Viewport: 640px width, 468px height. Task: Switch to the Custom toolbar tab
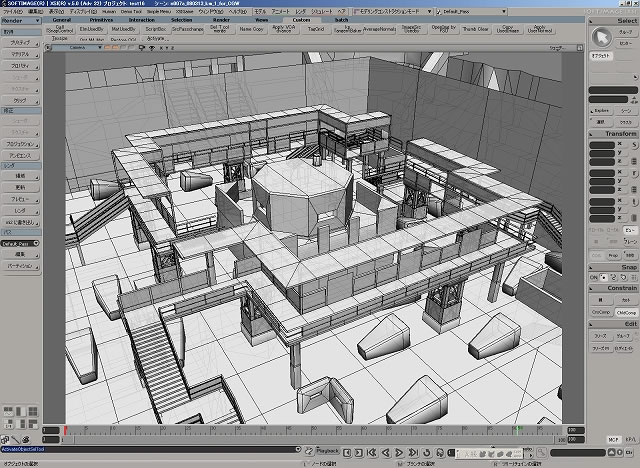[x=301, y=19]
